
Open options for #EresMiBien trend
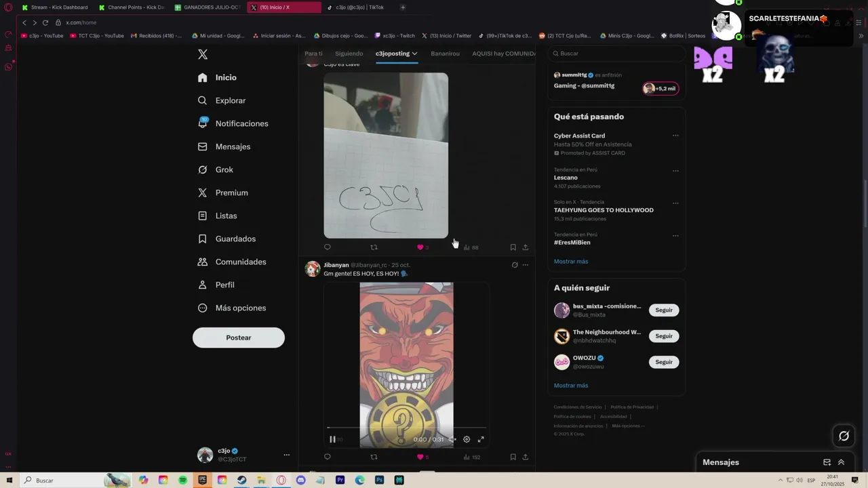point(675,235)
